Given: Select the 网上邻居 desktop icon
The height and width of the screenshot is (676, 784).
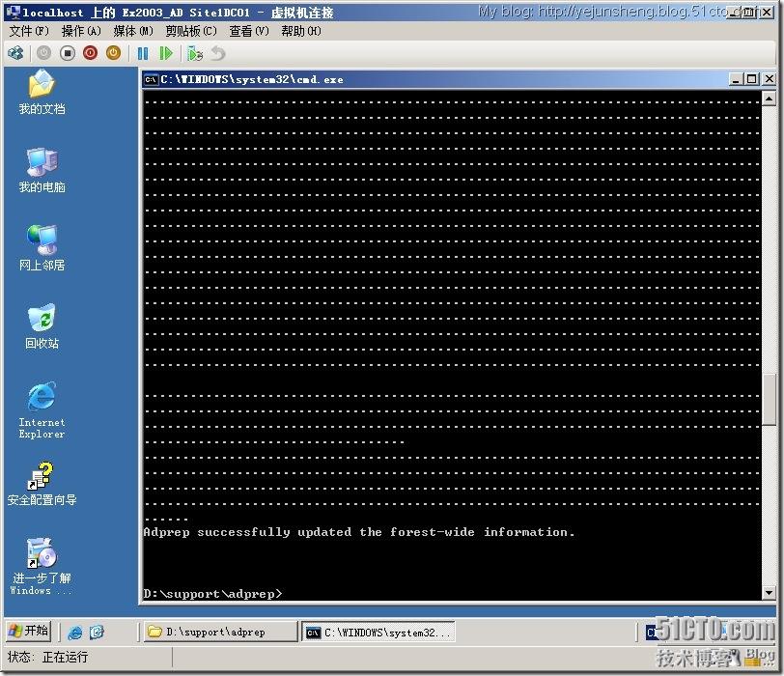Looking at the screenshot, I should (x=42, y=249).
